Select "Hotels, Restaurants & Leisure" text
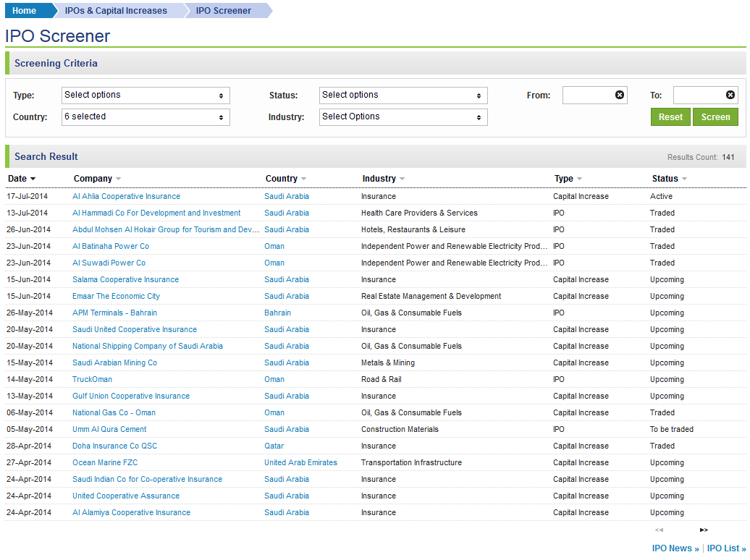 coord(413,230)
